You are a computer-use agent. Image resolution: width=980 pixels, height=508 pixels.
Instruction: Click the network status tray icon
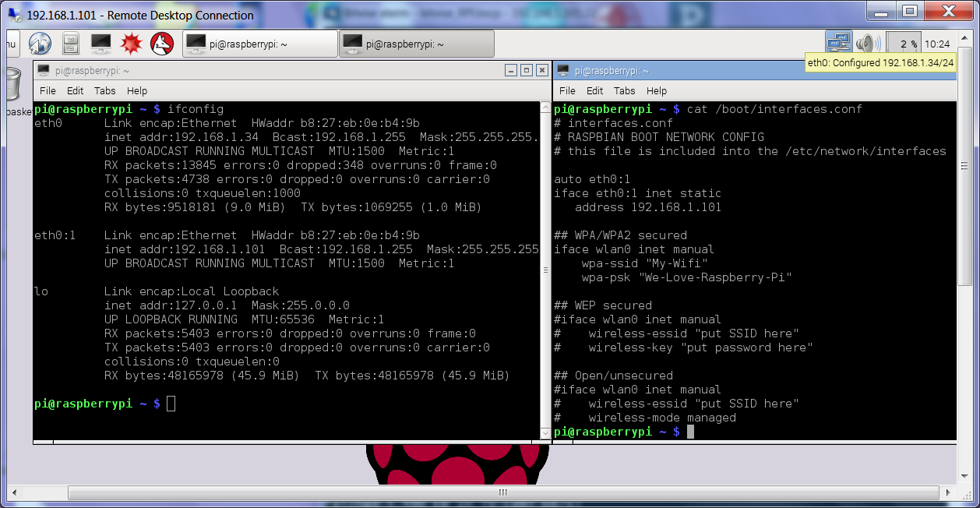click(838, 44)
